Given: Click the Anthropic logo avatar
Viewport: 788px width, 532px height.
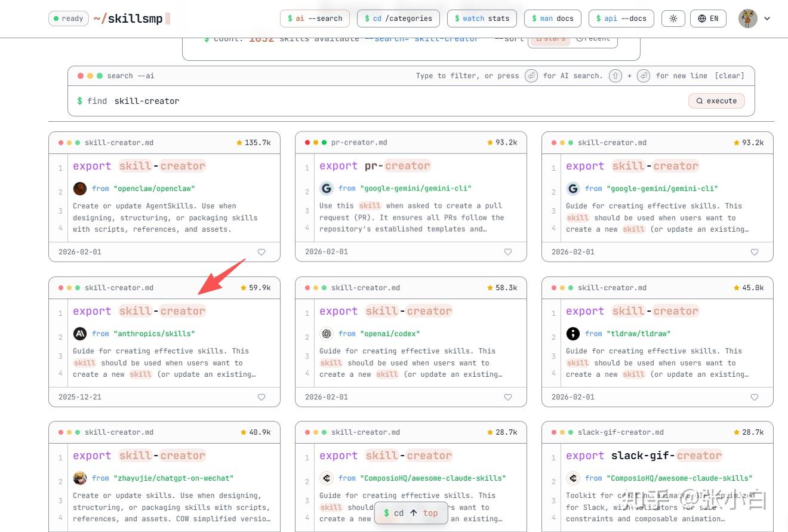Looking at the screenshot, I should tap(80, 334).
